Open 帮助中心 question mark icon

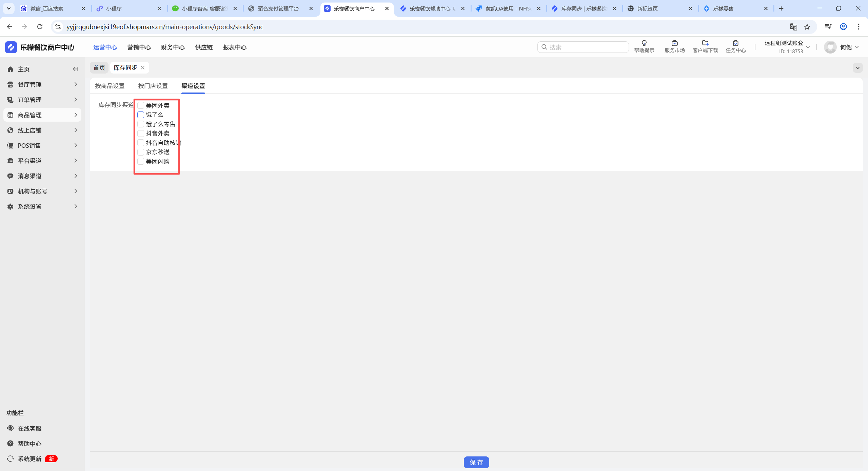(x=11, y=444)
